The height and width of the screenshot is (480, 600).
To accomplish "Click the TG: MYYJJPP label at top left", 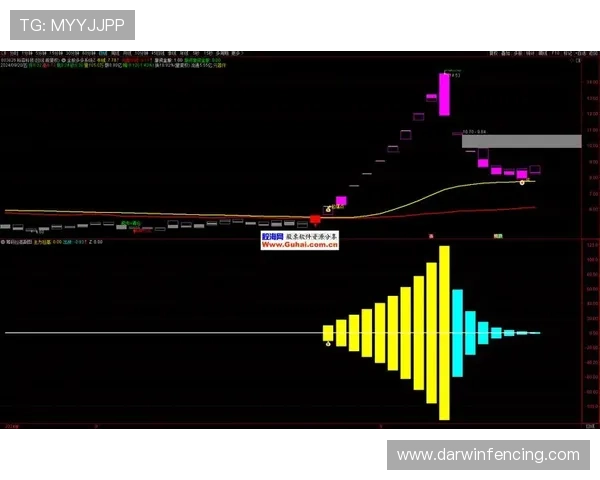I will (x=71, y=24).
